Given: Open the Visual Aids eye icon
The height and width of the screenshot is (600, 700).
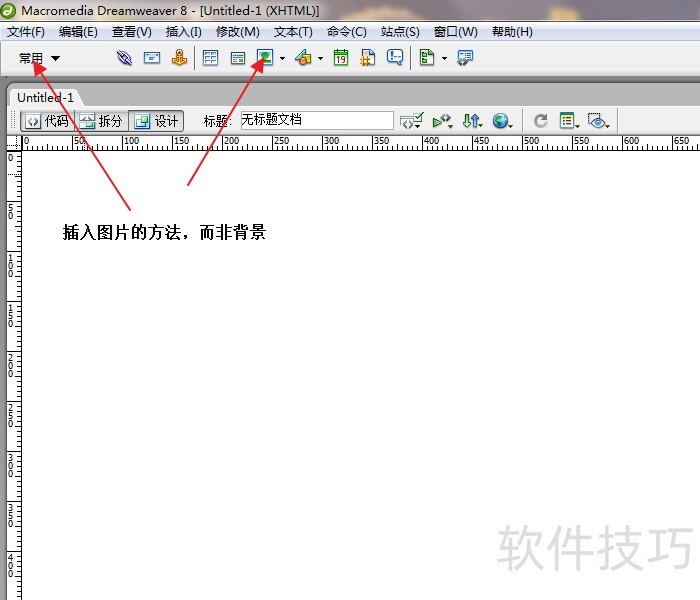Looking at the screenshot, I should pyautogui.click(x=598, y=121).
